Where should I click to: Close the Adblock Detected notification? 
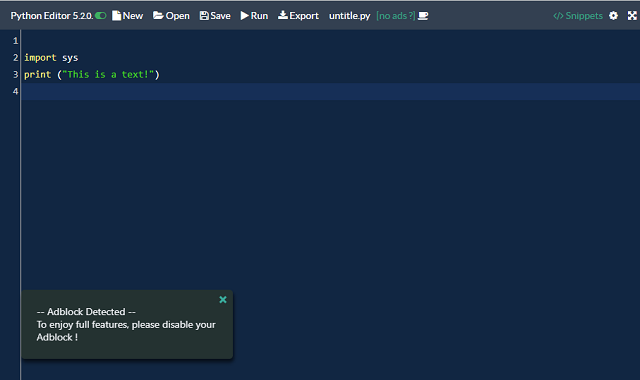(x=223, y=300)
